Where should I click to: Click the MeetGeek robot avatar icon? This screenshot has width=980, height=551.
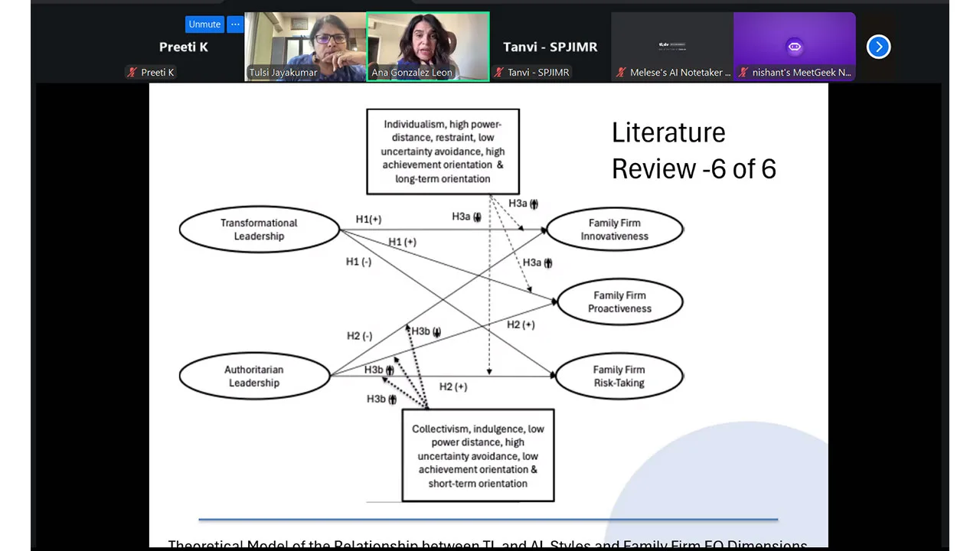tap(794, 47)
